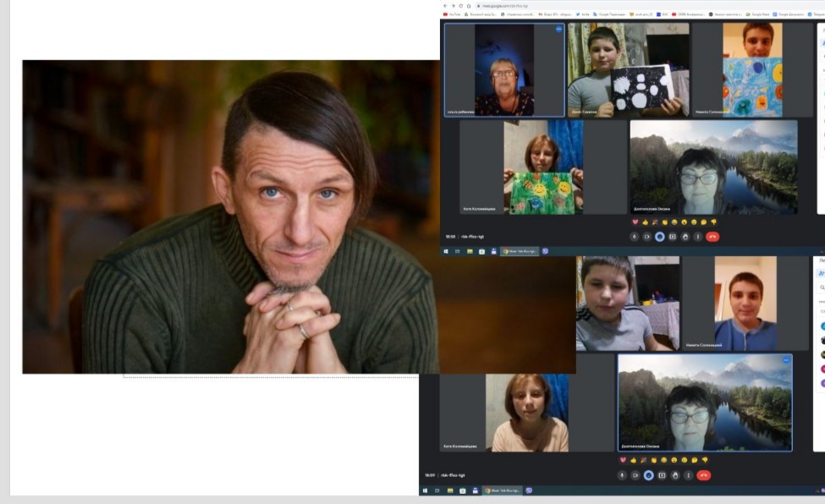This screenshot has width=825, height=504.
Task: Go back in the browser
Action: [445, 6]
